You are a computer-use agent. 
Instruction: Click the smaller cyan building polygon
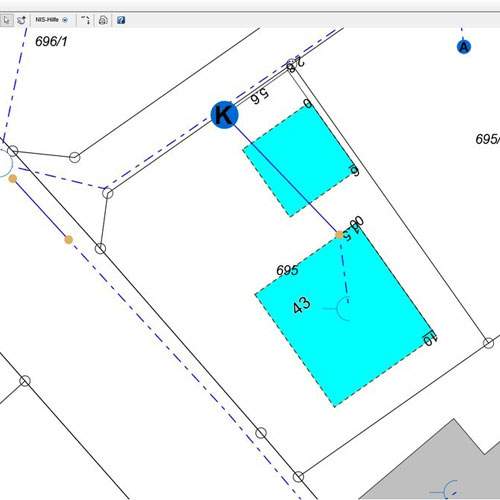(298, 161)
